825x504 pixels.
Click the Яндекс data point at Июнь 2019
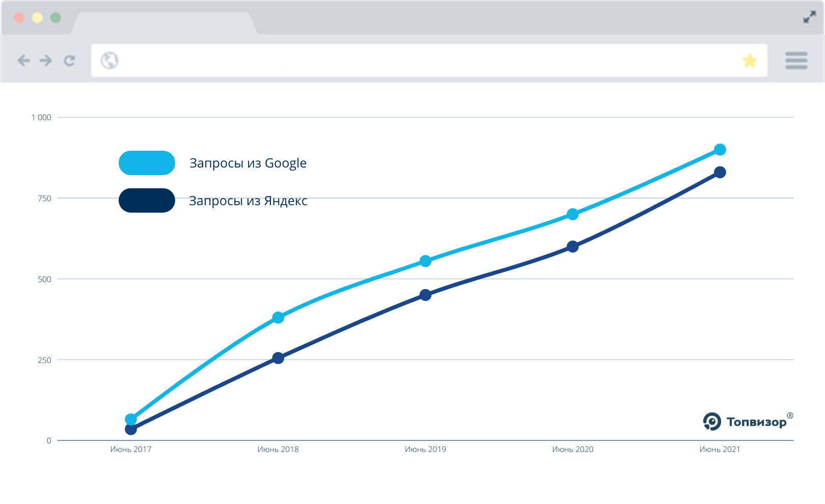click(x=425, y=295)
